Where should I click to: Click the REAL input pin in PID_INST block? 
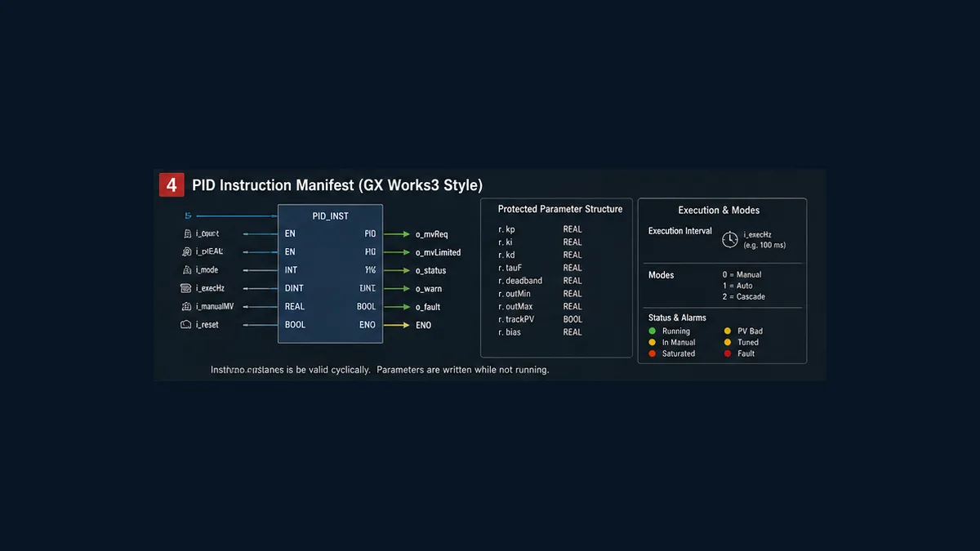point(295,306)
